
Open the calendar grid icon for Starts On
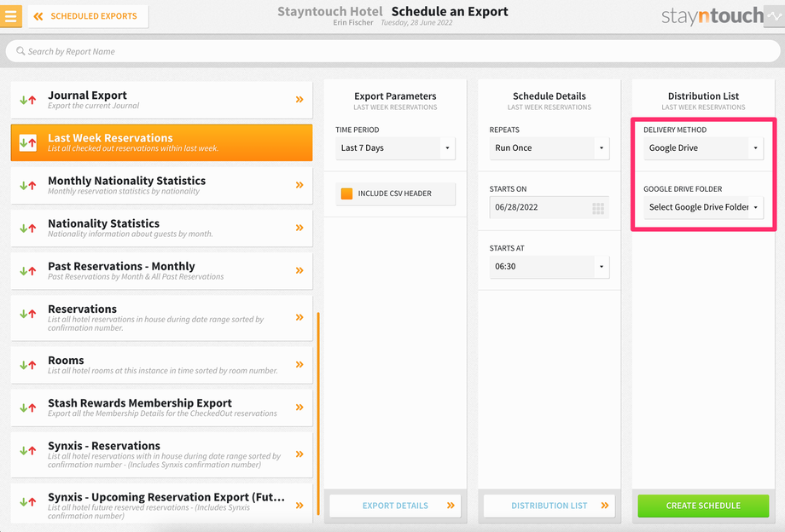coord(598,209)
